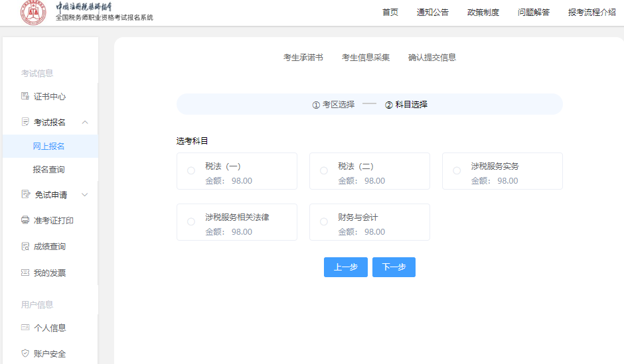Click the 我的发票 invoice icon
The width and height of the screenshot is (624, 364).
click(25, 273)
